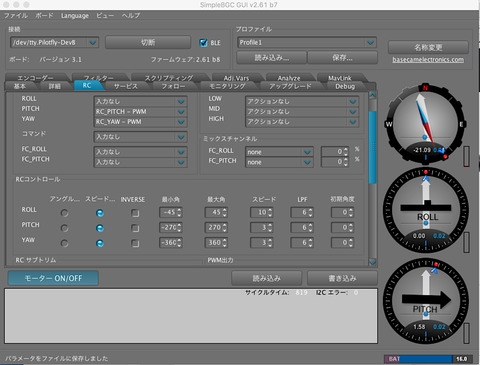The width and height of the screenshot is (480, 365).
Task: Enable INVERSE checkbox for PITCH
Action: 135,228
